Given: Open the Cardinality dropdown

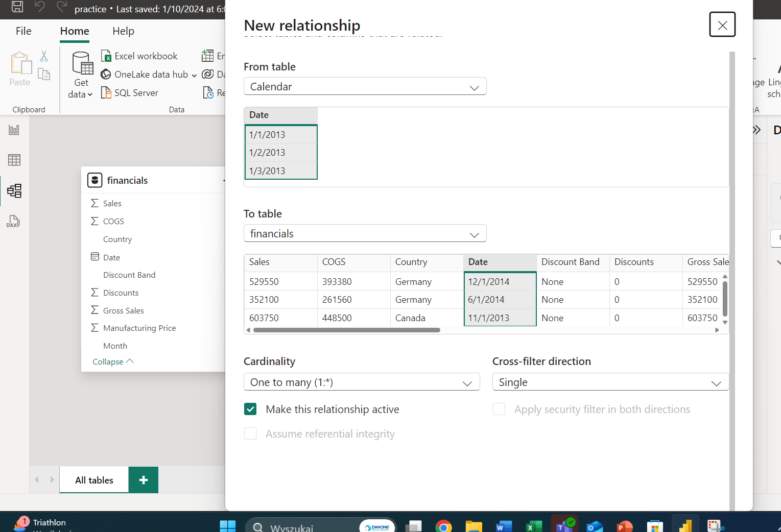Looking at the screenshot, I should point(362,382).
